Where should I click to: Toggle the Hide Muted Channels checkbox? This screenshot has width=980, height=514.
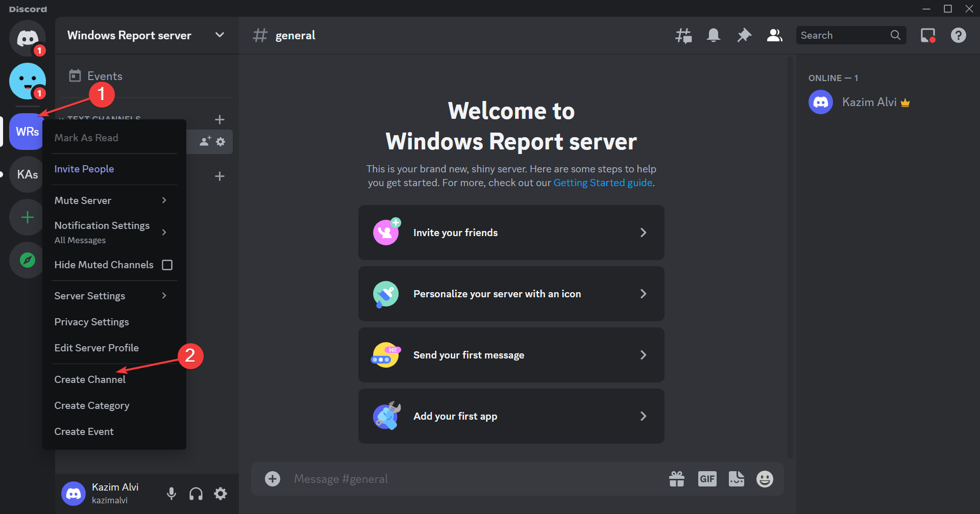[167, 265]
